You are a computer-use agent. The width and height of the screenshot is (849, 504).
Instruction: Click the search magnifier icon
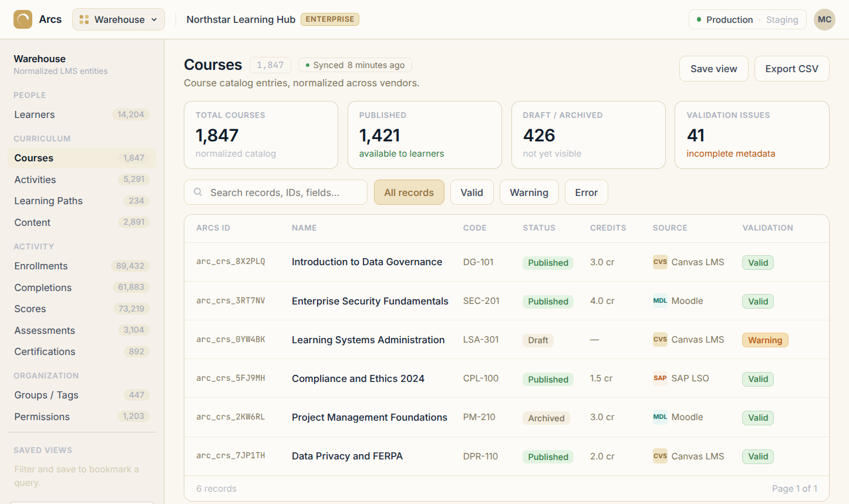point(198,192)
